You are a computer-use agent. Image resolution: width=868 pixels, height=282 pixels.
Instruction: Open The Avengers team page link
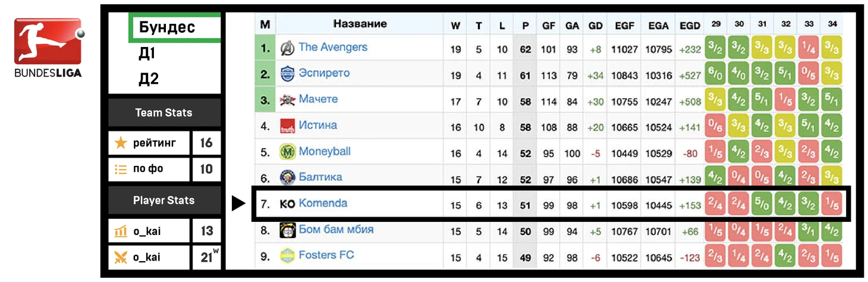pyautogui.click(x=333, y=48)
